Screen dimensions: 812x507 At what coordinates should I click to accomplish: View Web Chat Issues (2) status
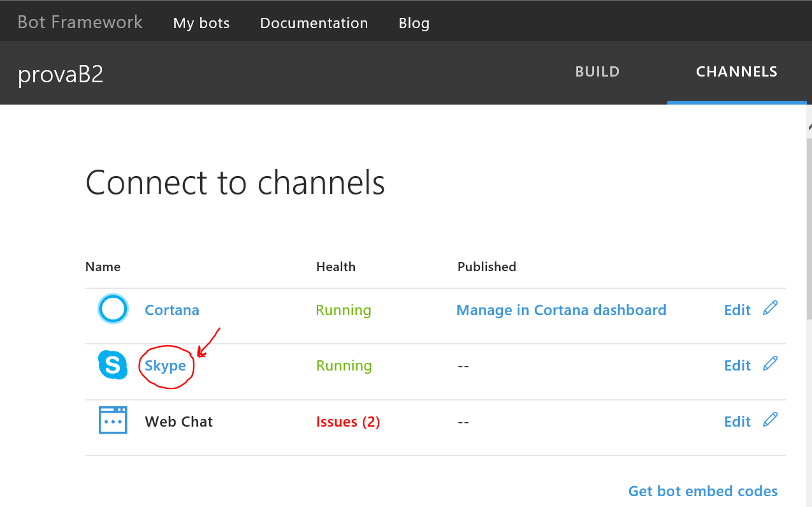[348, 422]
